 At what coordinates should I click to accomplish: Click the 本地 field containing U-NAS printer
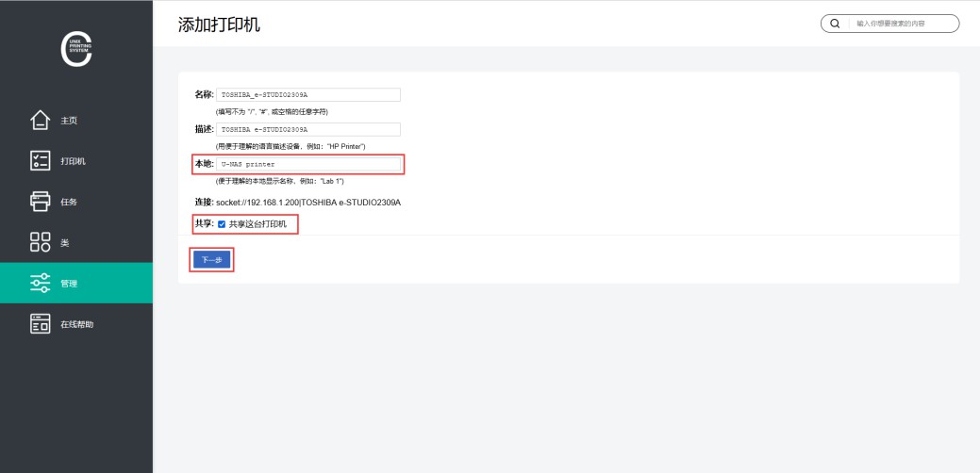[x=307, y=164]
